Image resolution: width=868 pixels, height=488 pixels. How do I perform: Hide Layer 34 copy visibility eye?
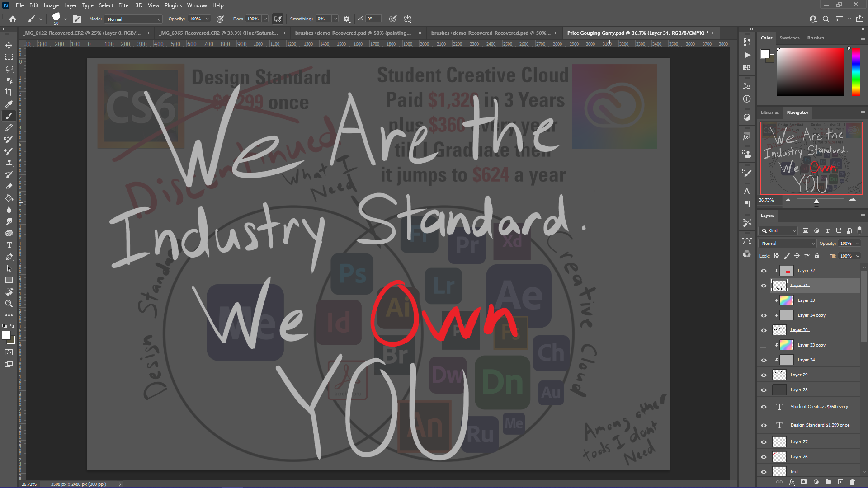coord(764,315)
